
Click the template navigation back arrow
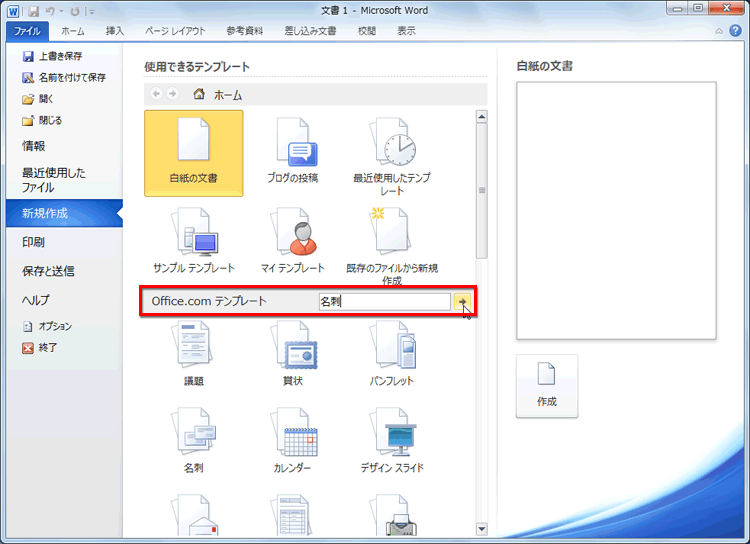pyautogui.click(x=156, y=94)
